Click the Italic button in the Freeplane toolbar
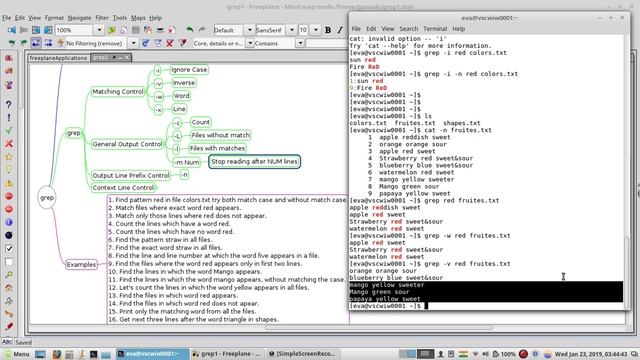 [x=340, y=30]
